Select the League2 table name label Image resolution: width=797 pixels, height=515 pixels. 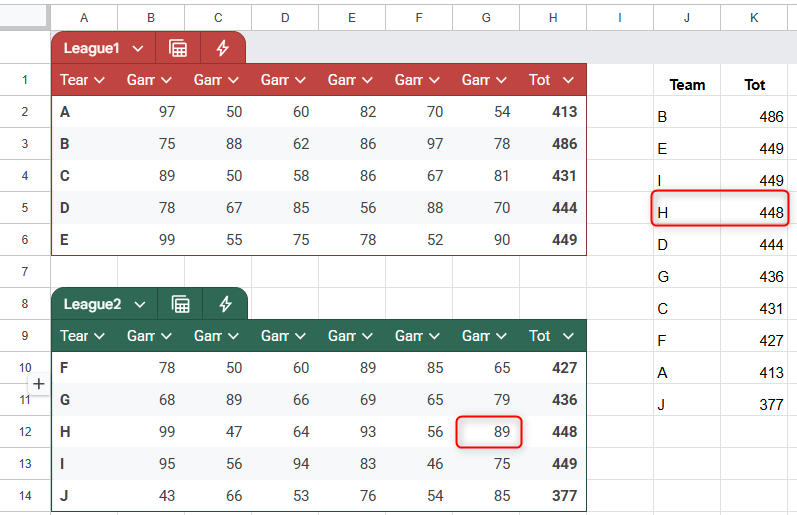point(92,304)
